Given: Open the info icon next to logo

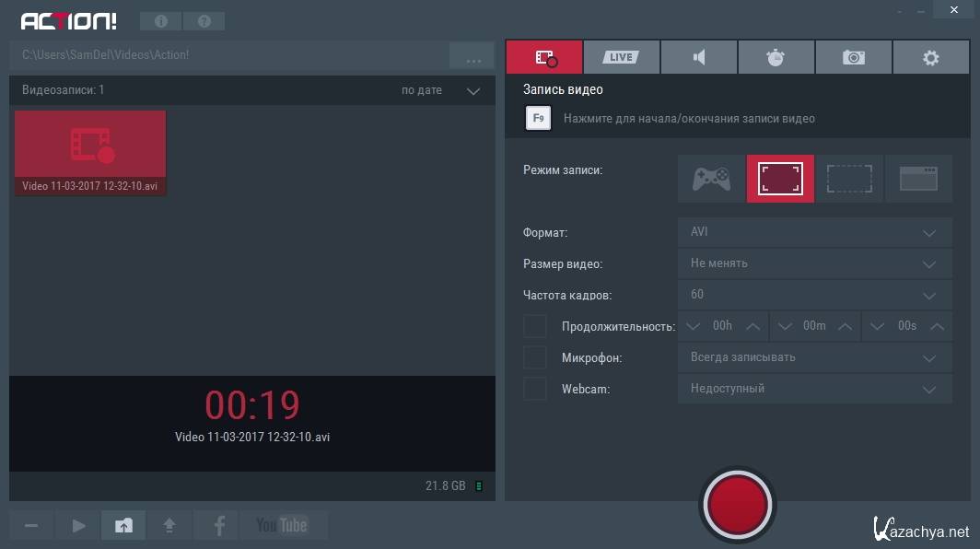Looking at the screenshot, I should 160,21.
